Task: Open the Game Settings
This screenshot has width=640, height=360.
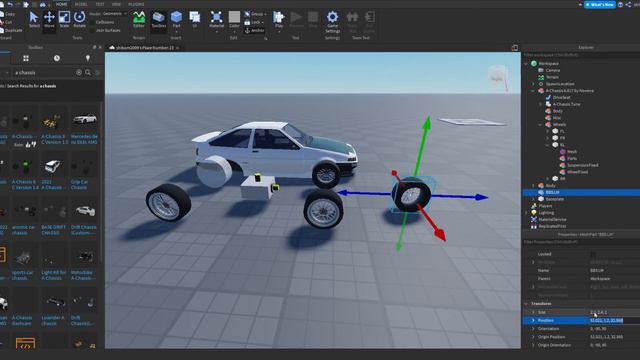Action: [x=333, y=22]
